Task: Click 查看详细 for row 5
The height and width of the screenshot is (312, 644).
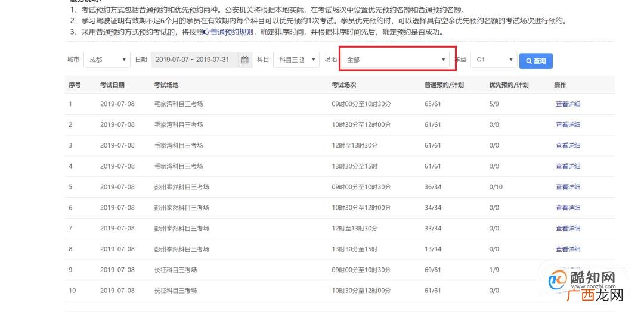Action: tap(568, 187)
